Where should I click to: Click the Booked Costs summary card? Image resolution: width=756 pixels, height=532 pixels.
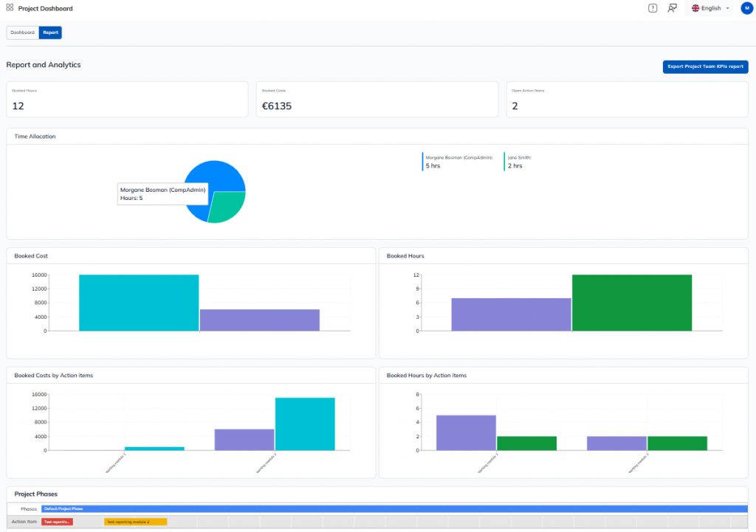(x=377, y=100)
